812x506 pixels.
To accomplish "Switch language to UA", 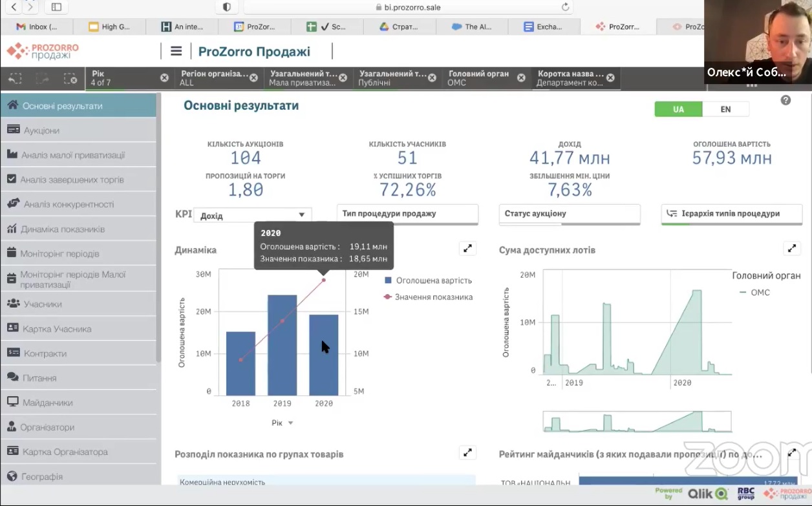I will point(678,109).
